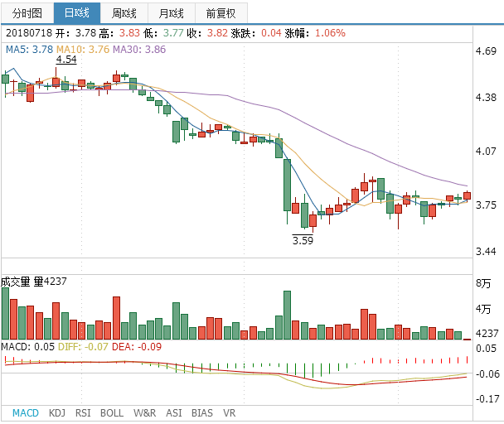Click the 3.44 price axis label
Image resolution: width=504 pixels, height=424 pixels.
click(486, 251)
